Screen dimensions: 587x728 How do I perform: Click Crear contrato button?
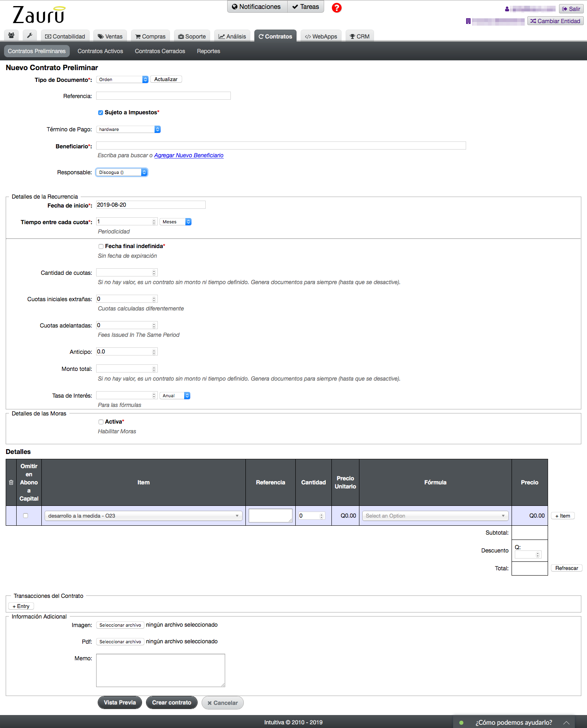coord(172,702)
